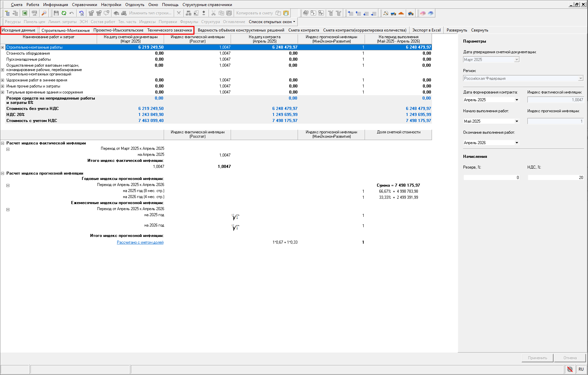Collapse Расчет индекса прогнозной инфляции section

[3, 173]
